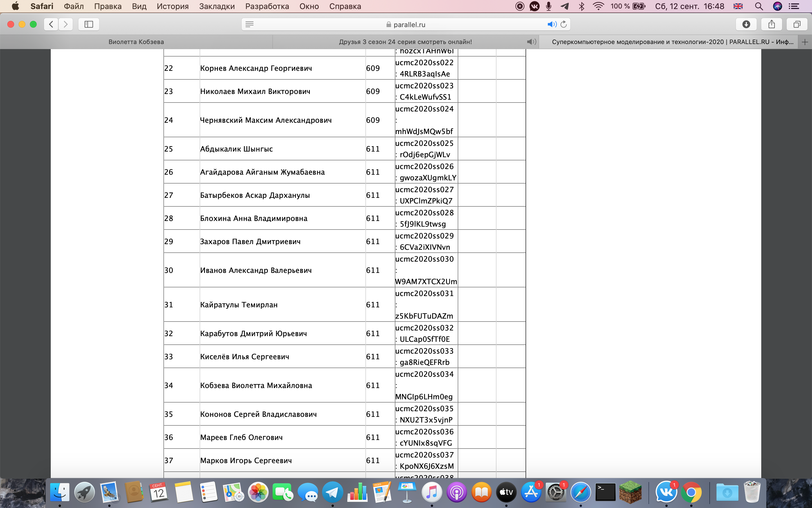This screenshot has height=508, width=812.
Task: Open Launchpad from the Dock
Action: (85, 492)
